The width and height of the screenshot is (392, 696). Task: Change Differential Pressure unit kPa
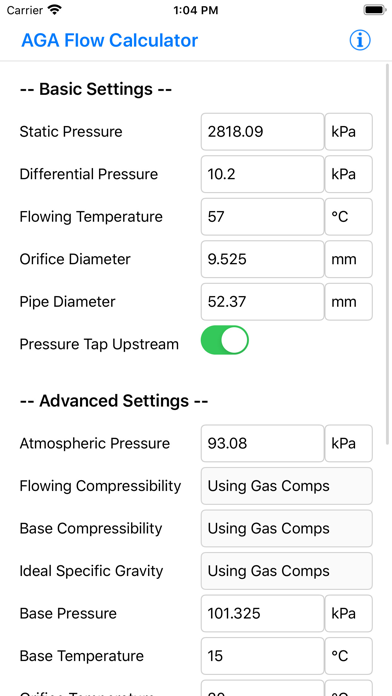pyautogui.click(x=348, y=174)
